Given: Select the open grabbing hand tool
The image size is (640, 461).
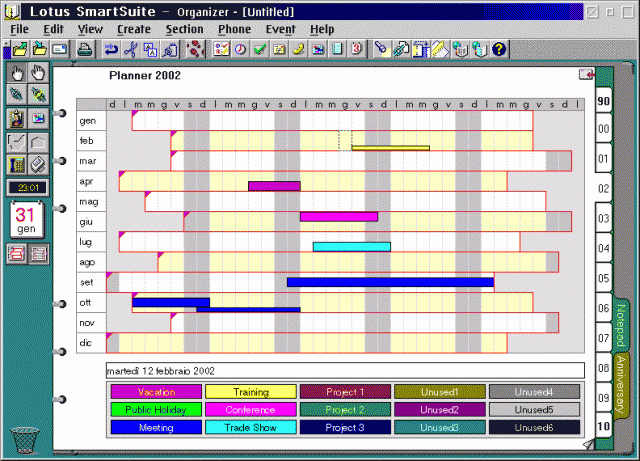Looking at the screenshot, I should pyautogui.click(x=38, y=73).
